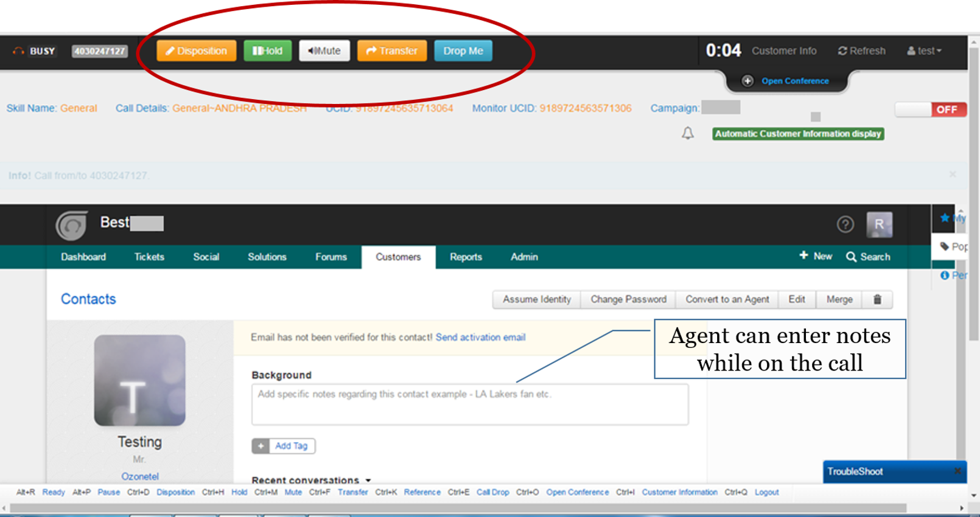Click Mute shortcut link in footer
The height and width of the screenshot is (517, 980).
pyautogui.click(x=293, y=492)
